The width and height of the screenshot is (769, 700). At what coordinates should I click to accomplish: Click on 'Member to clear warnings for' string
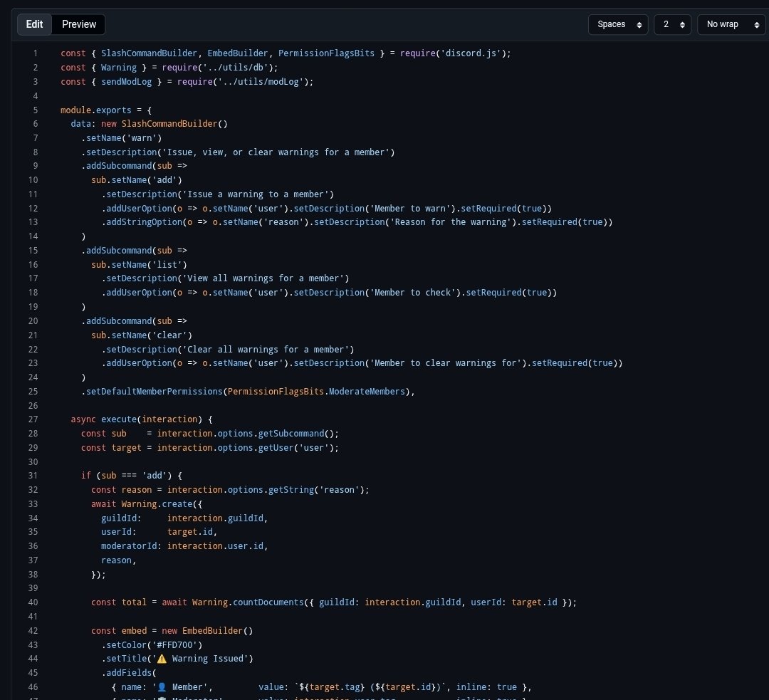pyautogui.click(x=446, y=363)
